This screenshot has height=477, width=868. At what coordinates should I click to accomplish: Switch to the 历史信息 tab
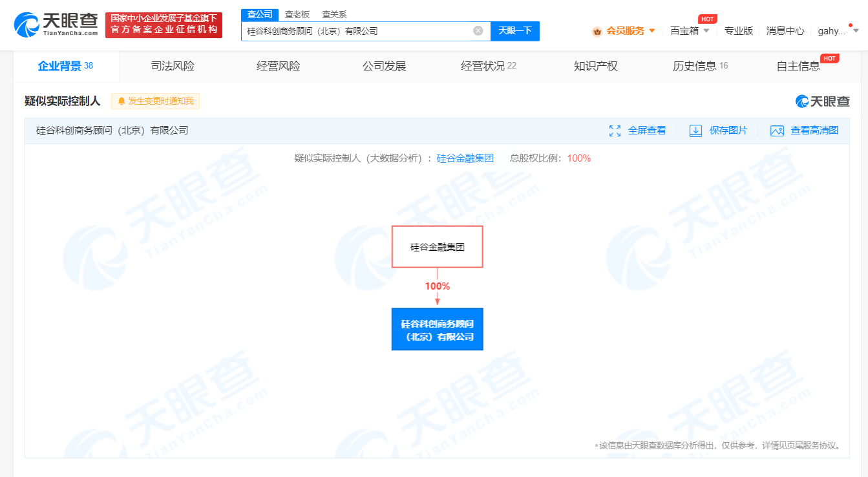701,66
